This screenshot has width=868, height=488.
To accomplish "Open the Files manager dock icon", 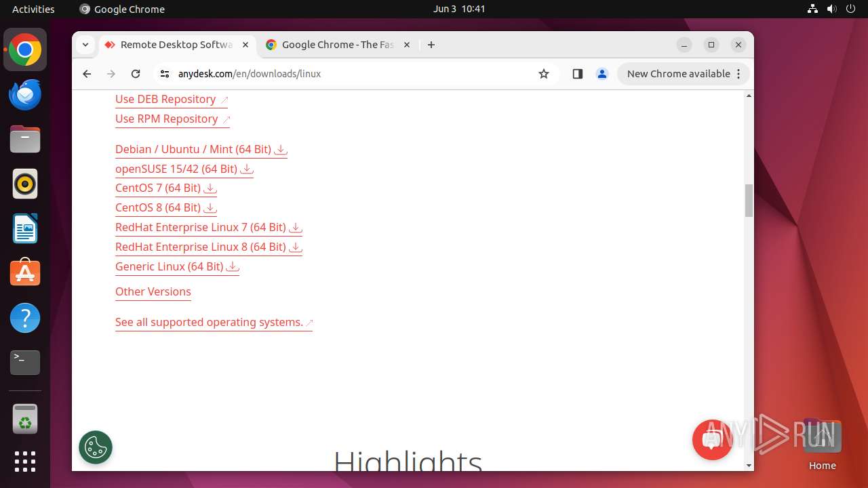I will coord(25,140).
